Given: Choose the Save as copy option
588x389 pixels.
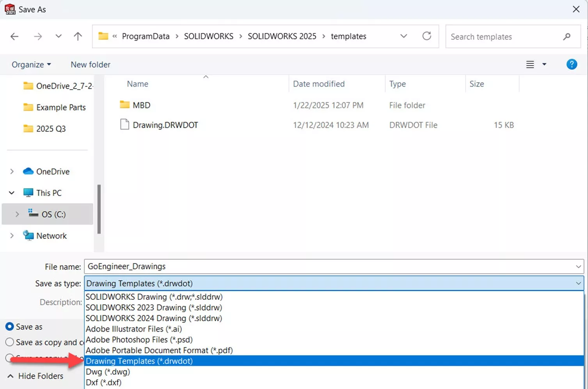Looking at the screenshot, I should coord(10,342).
